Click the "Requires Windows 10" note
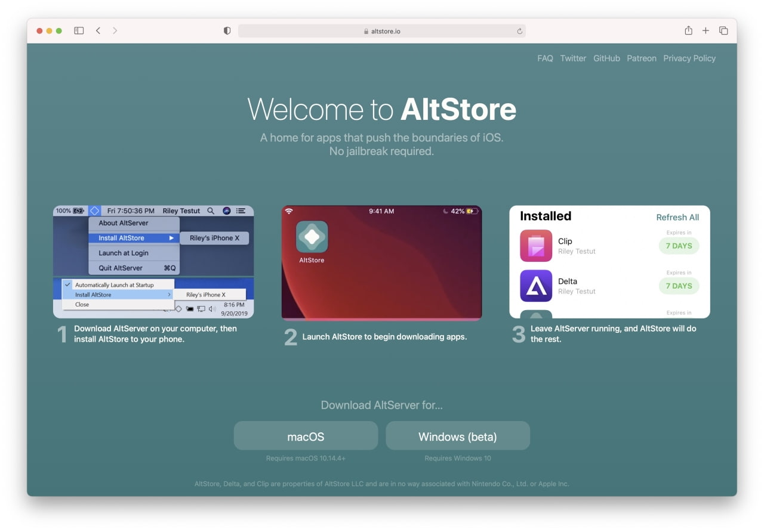The image size is (764, 532). (x=458, y=459)
